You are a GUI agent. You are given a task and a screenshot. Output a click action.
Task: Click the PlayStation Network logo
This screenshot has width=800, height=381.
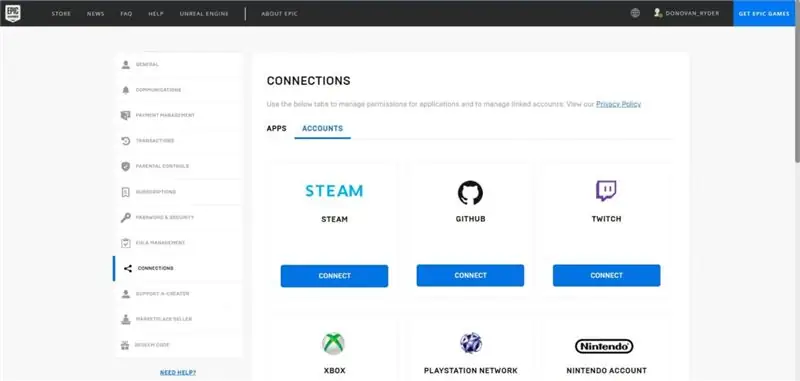470,343
